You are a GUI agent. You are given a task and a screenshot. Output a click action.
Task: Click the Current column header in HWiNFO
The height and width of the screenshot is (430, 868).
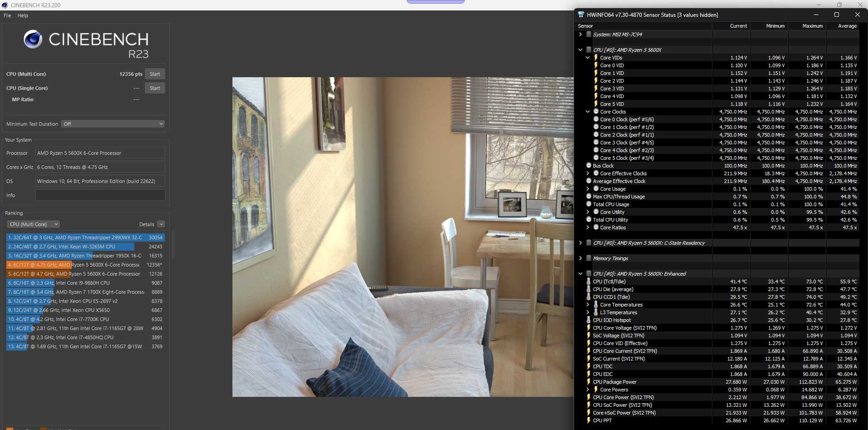731,26
